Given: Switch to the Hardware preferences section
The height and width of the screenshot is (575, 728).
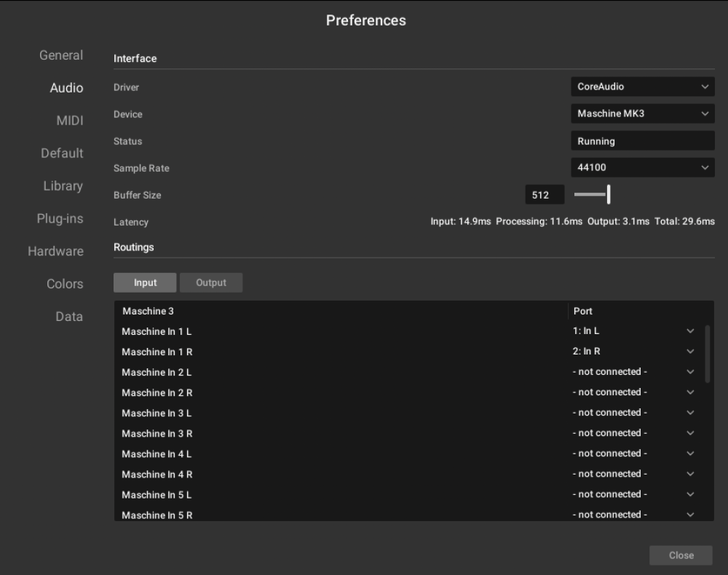Looking at the screenshot, I should tap(56, 251).
